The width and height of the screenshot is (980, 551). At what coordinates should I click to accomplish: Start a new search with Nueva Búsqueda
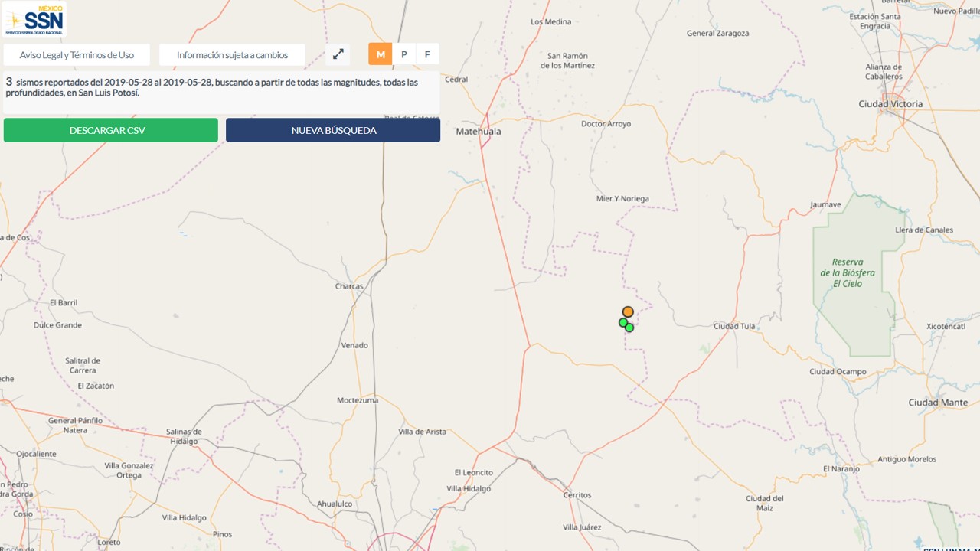[333, 130]
